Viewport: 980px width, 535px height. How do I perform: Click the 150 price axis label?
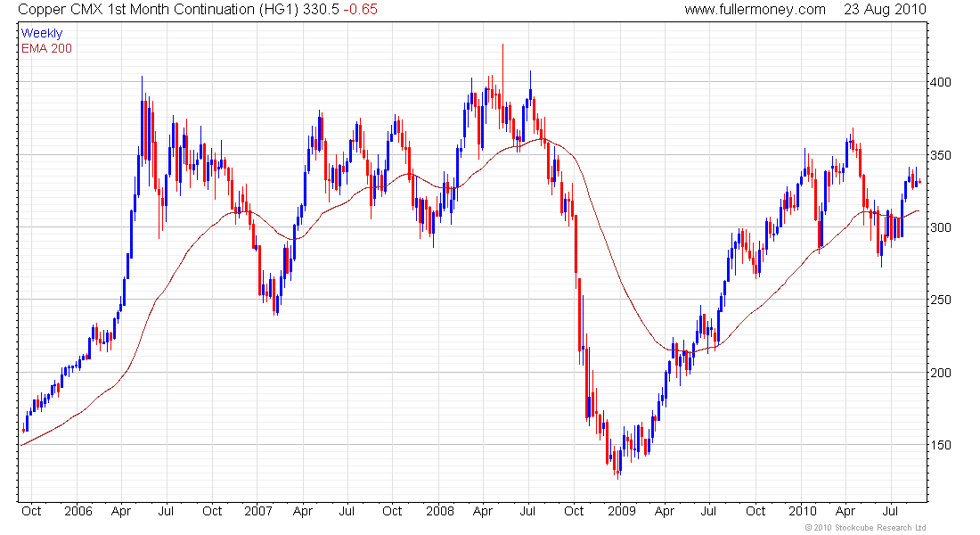pyautogui.click(x=941, y=446)
